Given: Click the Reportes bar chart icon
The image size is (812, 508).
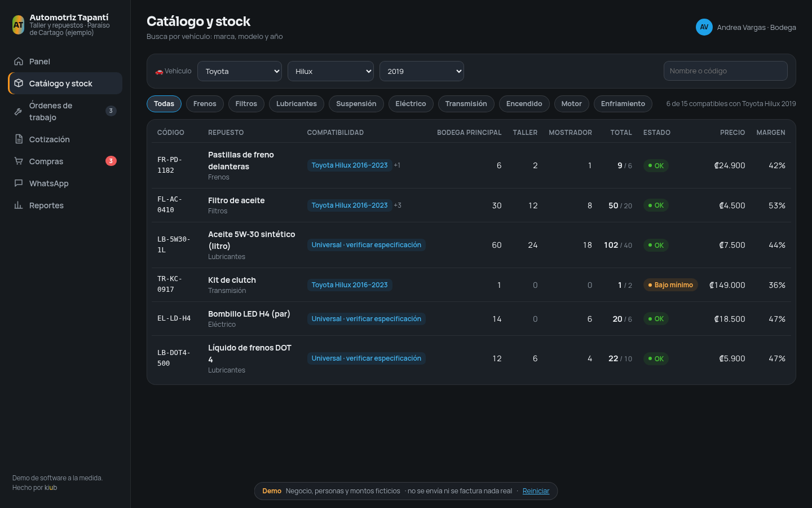Looking at the screenshot, I should 19,205.
